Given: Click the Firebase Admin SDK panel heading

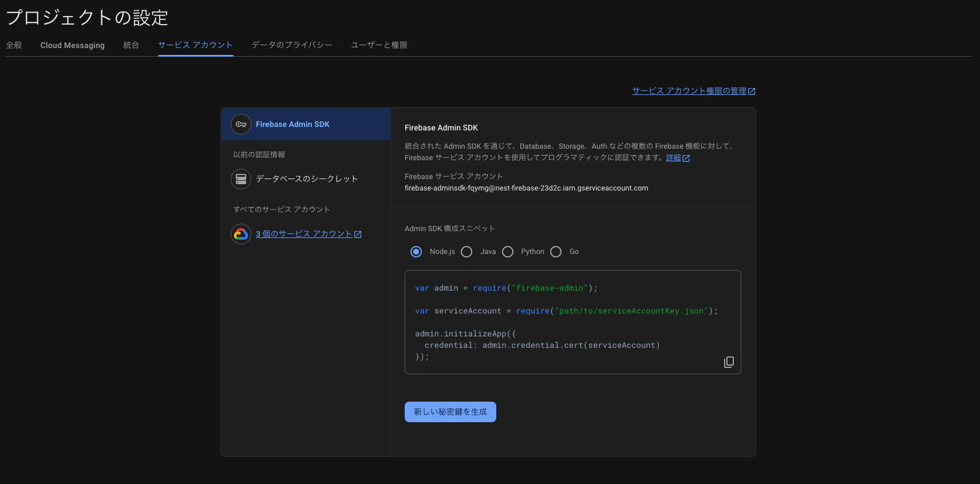Looking at the screenshot, I should point(441,128).
